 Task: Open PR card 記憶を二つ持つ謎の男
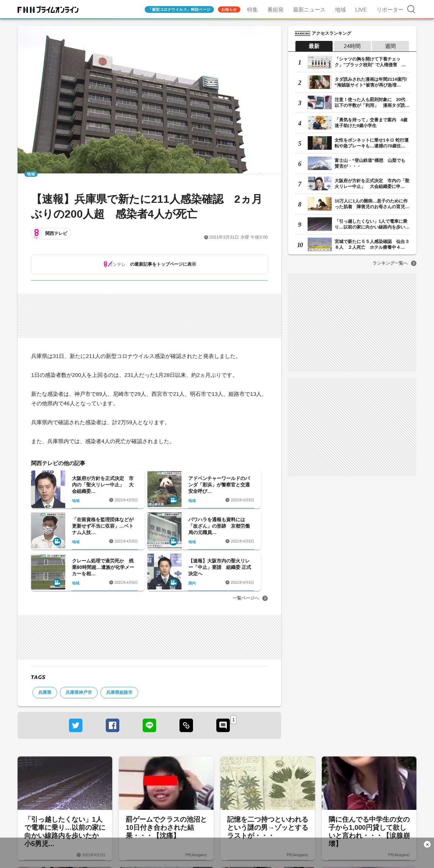pos(268,808)
